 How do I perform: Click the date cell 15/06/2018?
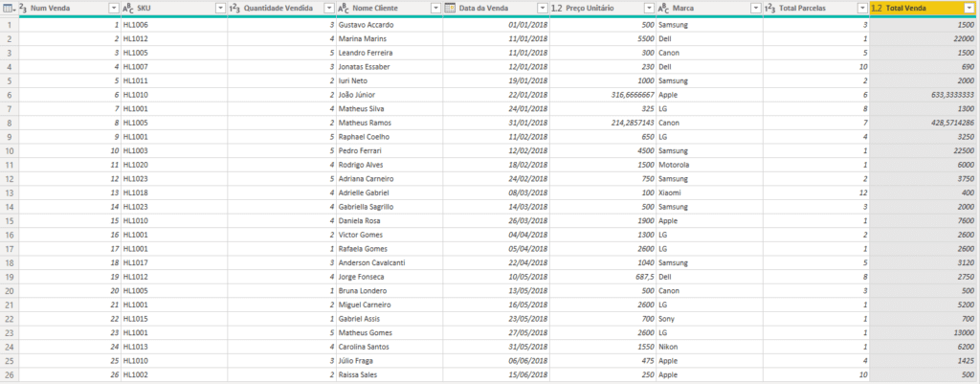[x=497, y=374]
